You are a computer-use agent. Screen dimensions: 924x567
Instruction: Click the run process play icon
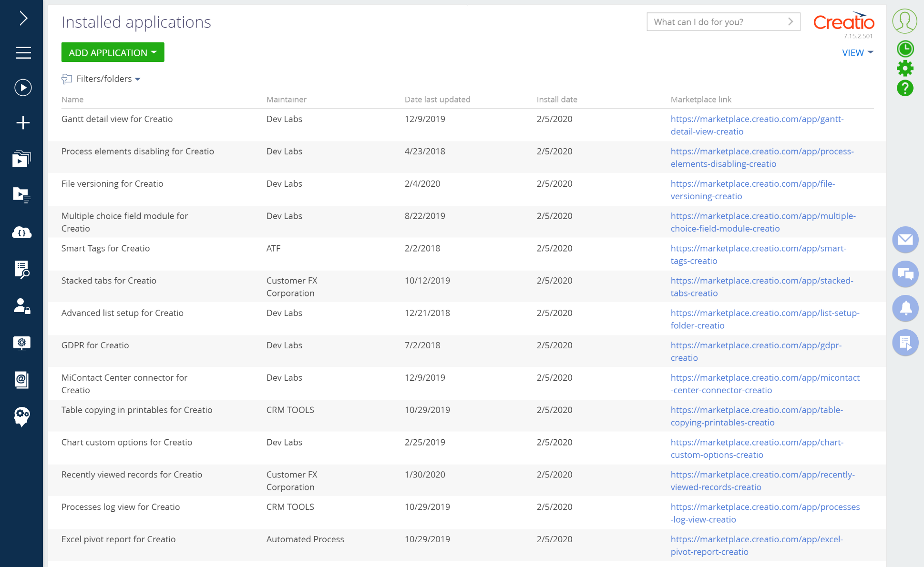23,88
